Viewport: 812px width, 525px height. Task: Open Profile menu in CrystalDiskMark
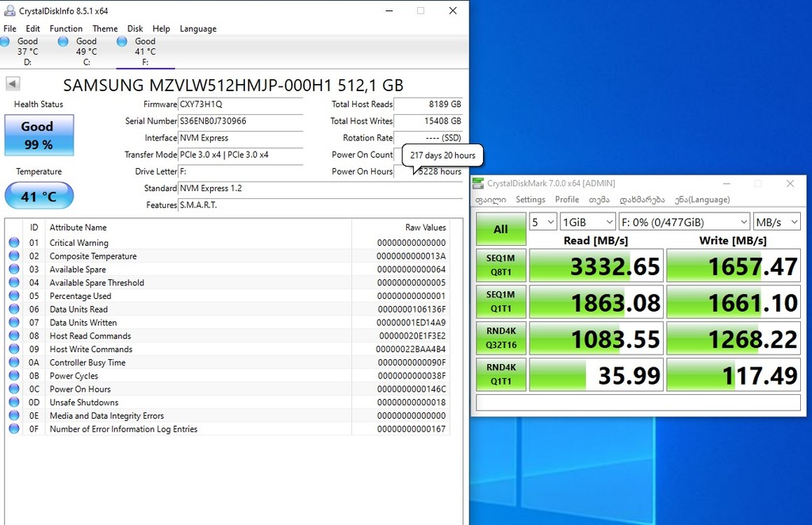tap(567, 200)
